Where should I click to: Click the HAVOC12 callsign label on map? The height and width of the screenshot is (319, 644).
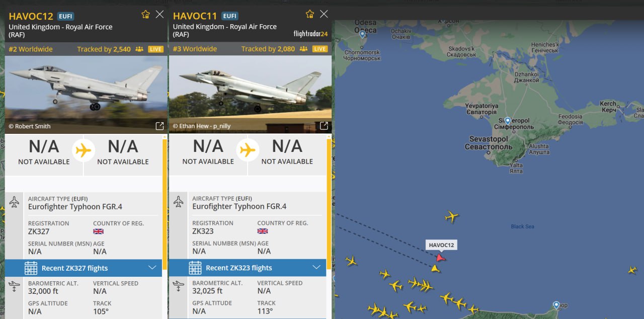tap(441, 245)
